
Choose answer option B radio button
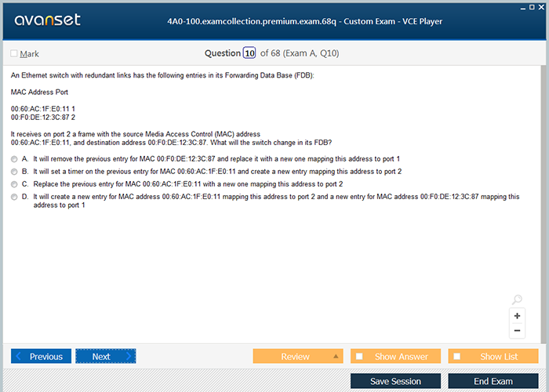14,171
